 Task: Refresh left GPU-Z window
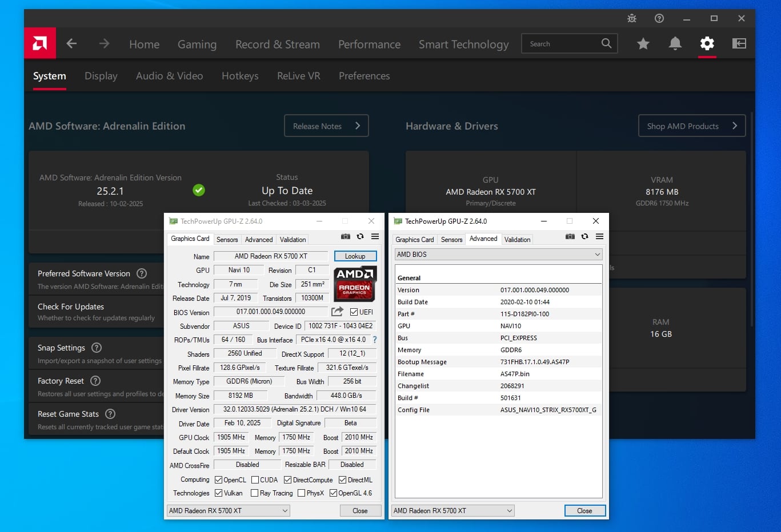pos(360,236)
